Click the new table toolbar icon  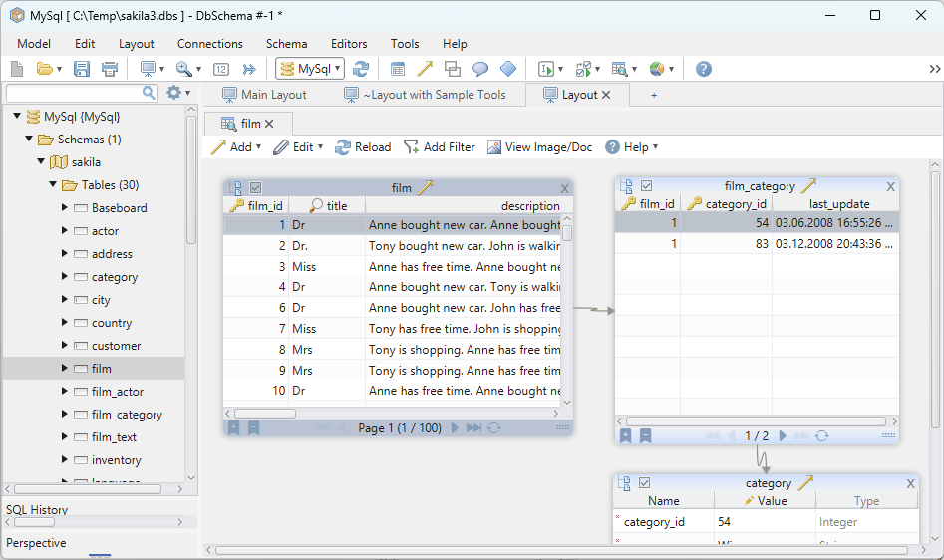(x=398, y=69)
